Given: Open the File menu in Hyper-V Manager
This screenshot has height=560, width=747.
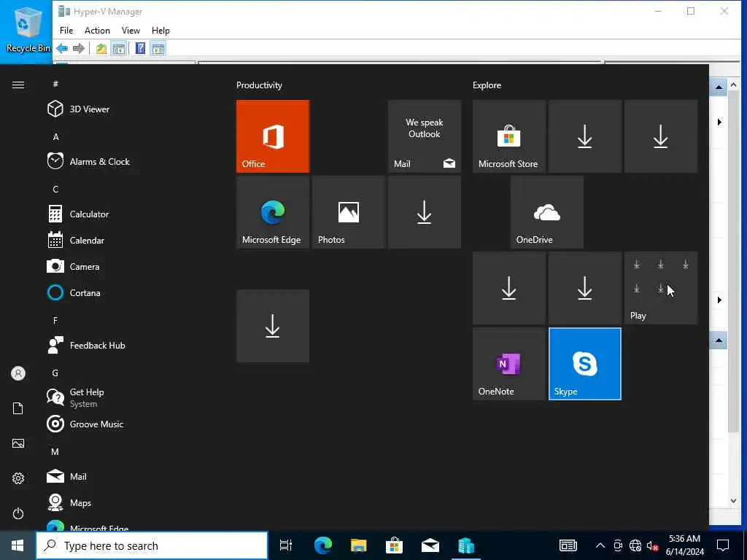Looking at the screenshot, I should pyautogui.click(x=66, y=31).
